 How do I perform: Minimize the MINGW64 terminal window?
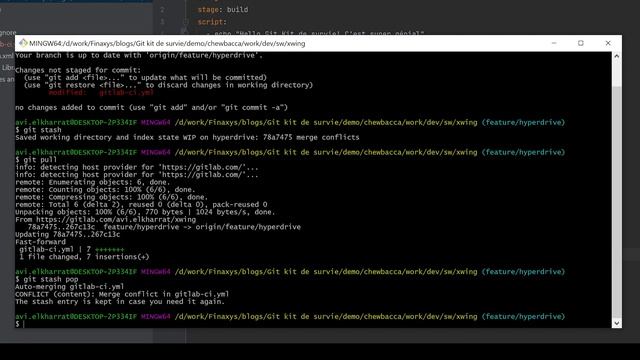click(554, 43)
